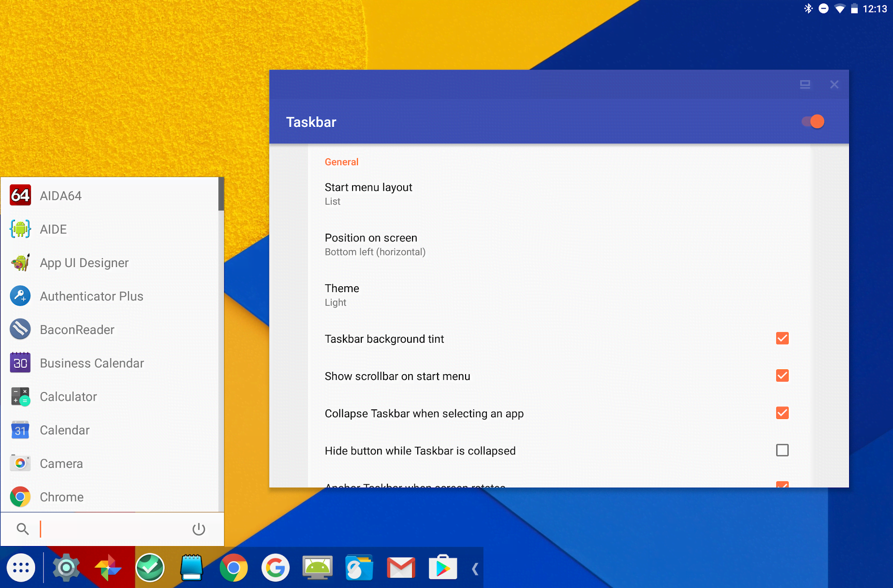Click the battery status icon
This screenshot has width=893, height=588.
pyautogui.click(x=854, y=9)
